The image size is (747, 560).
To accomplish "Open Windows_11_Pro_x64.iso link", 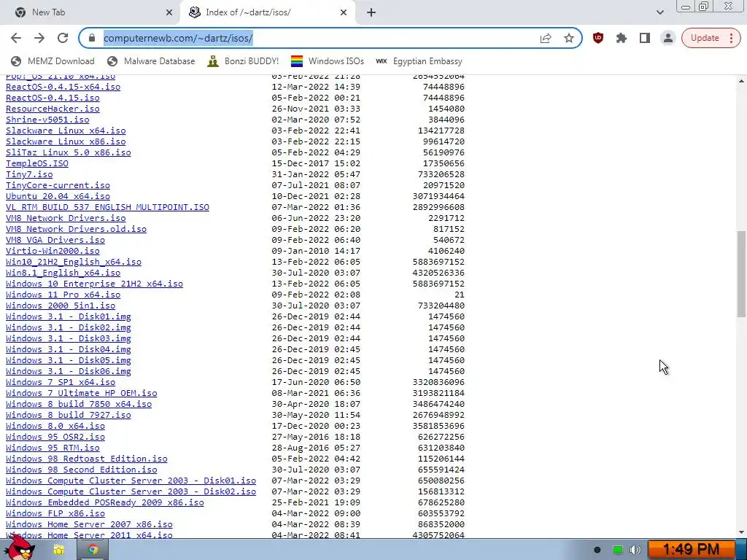I will tap(63, 295).
